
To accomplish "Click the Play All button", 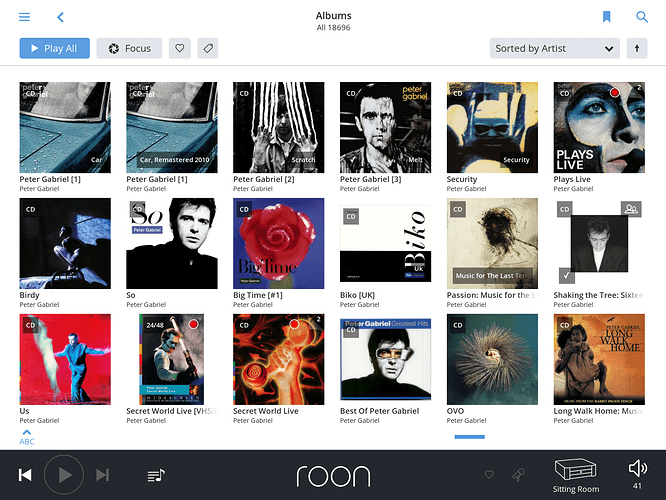I will 54,48.
